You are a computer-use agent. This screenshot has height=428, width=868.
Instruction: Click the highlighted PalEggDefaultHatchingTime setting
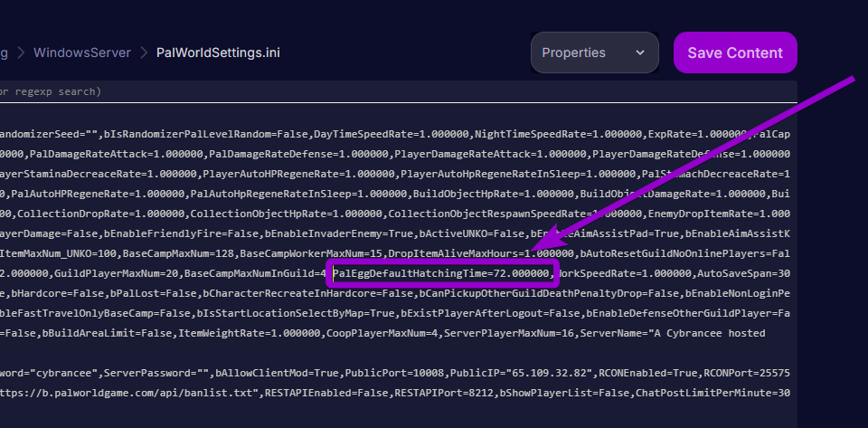point(441,273)
